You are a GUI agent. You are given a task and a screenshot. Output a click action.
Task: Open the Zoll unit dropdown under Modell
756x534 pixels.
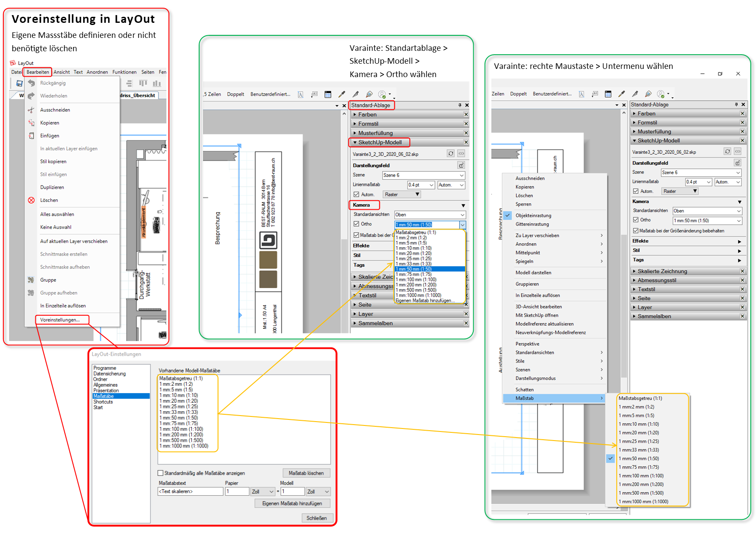point(318,491)
